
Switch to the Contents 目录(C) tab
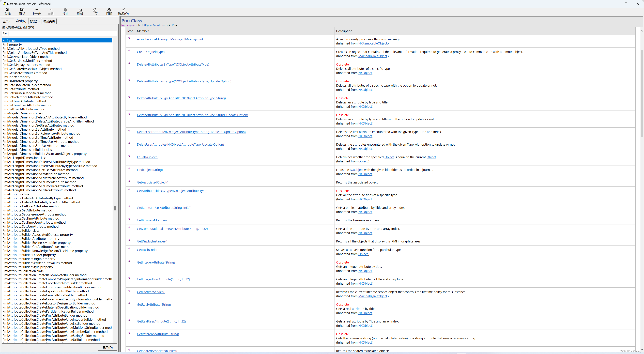pos(7,21)
